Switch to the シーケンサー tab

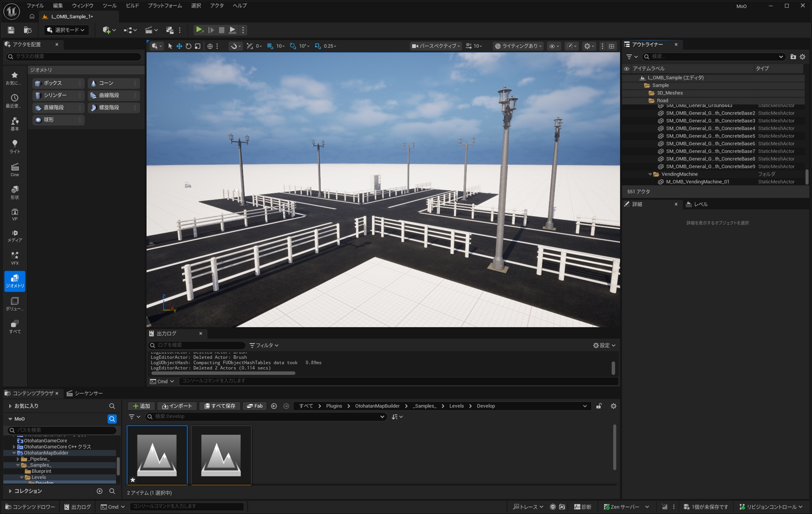pos(84,393)
